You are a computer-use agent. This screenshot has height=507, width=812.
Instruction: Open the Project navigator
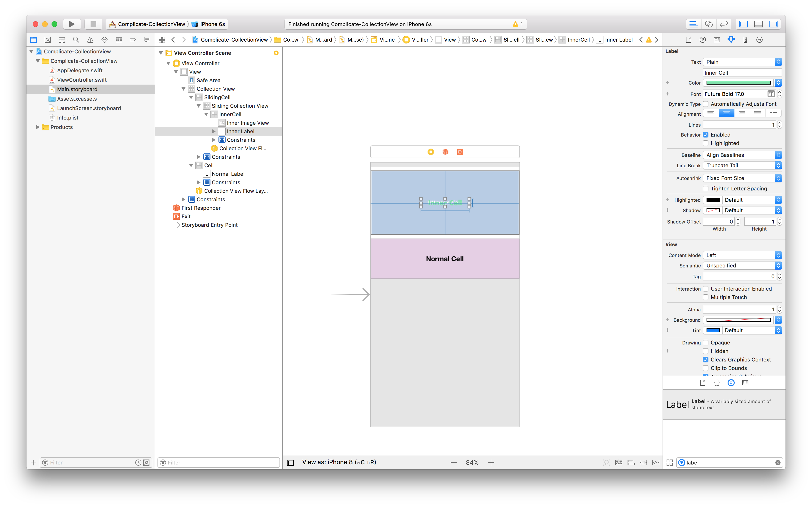(x=34, y=39)
